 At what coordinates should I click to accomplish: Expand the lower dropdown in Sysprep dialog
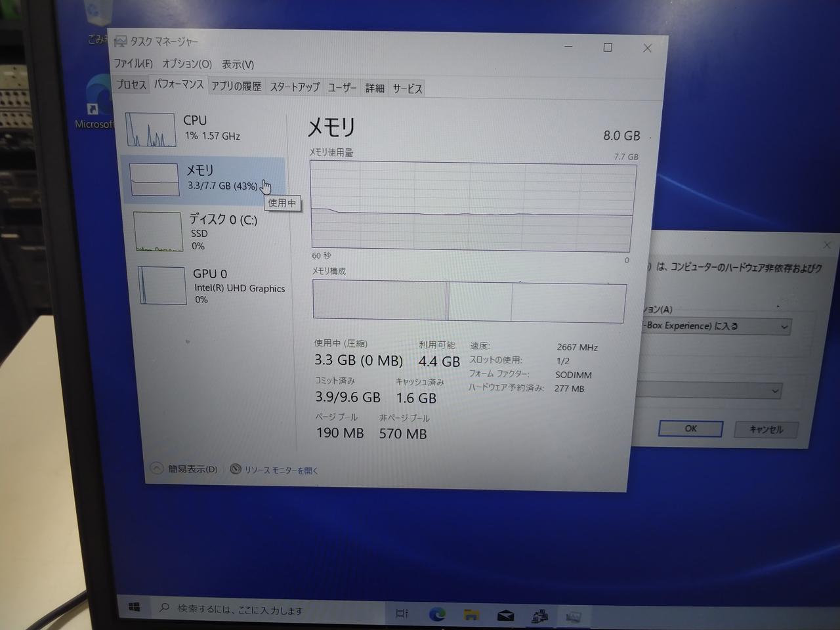(x=775, y=392)
